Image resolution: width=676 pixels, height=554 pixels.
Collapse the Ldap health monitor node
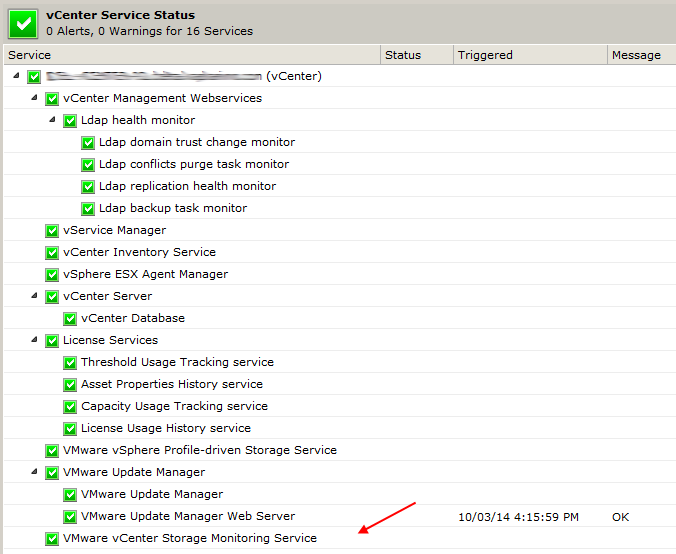click(x=53, y=119)
